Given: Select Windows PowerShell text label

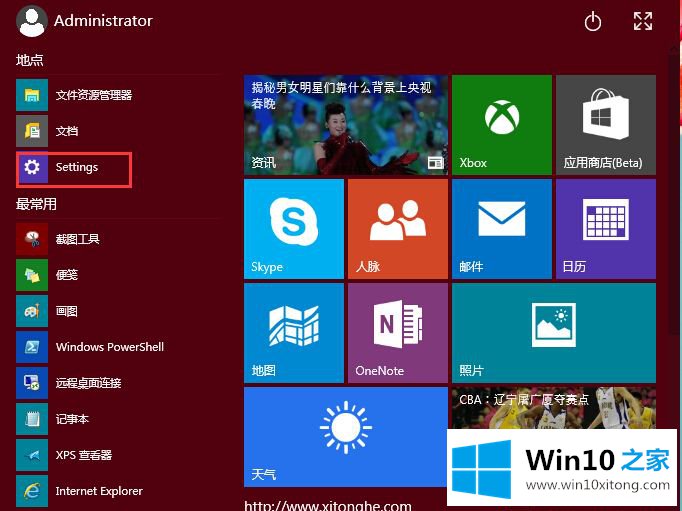Looking at the screenshot, I should [110, 347].
